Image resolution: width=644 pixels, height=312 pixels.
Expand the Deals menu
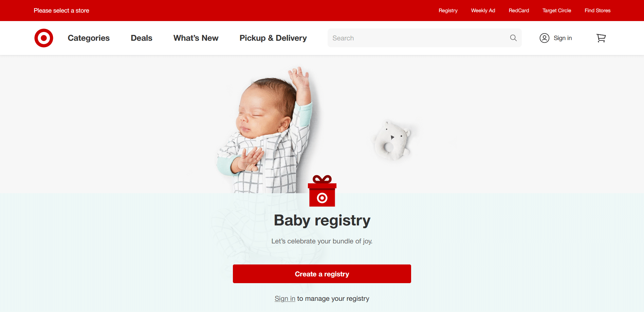142,38
